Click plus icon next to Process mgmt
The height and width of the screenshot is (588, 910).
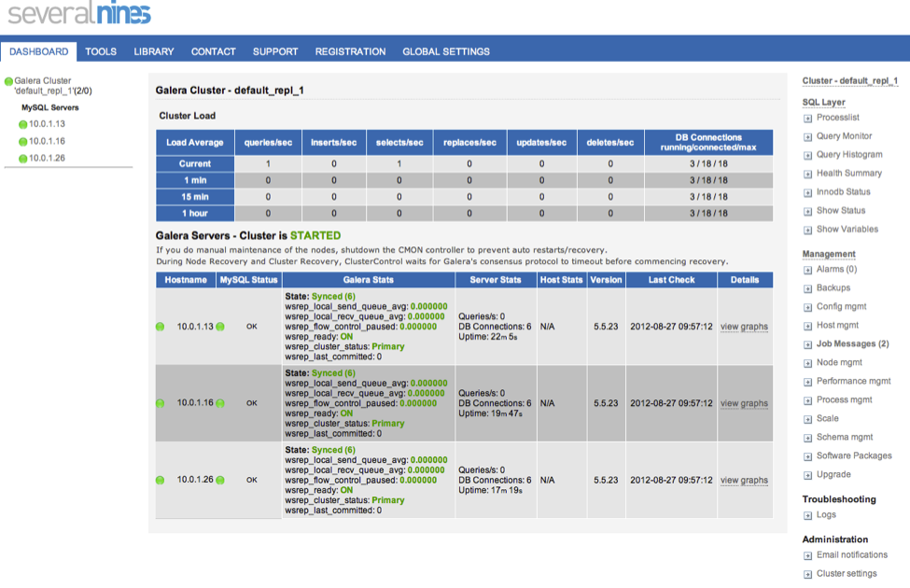(x=807, y=400)
